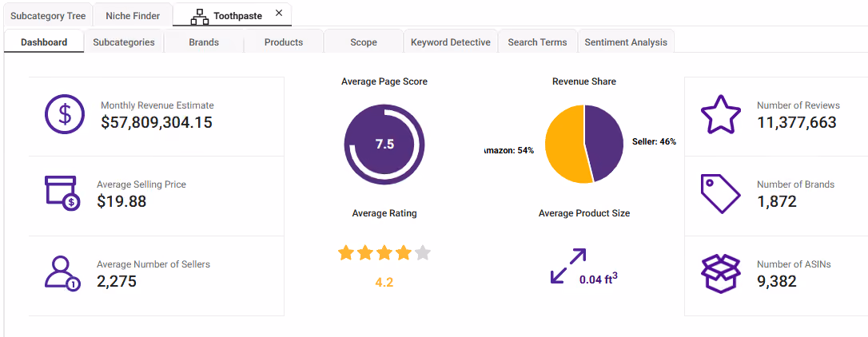Click the Amazon: 54% label
Screen dimensions: 868x337
pos(509,150)
